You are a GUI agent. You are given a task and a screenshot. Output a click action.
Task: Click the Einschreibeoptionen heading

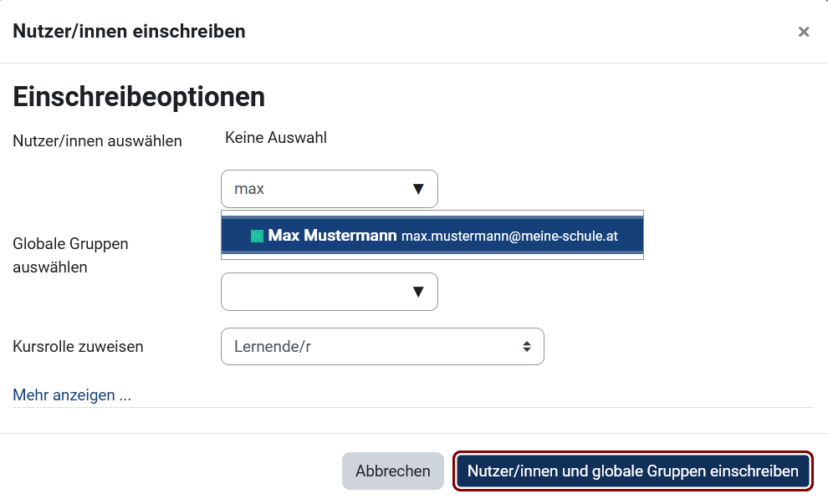click(138, 96)
